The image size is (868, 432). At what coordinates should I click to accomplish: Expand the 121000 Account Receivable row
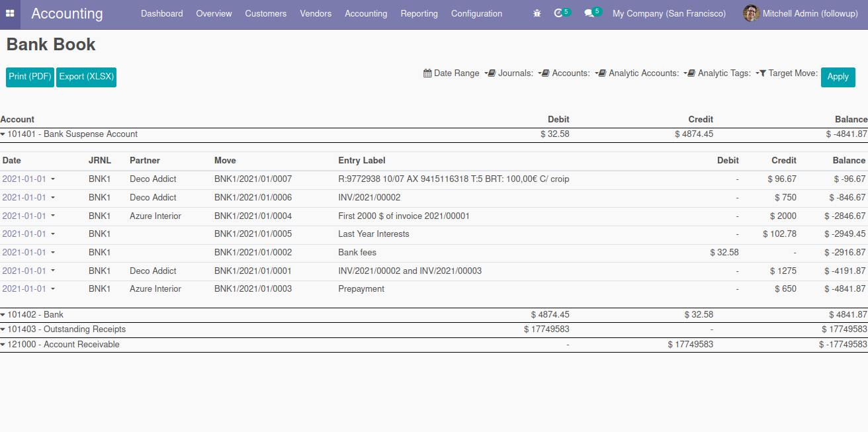pos(3,345)
